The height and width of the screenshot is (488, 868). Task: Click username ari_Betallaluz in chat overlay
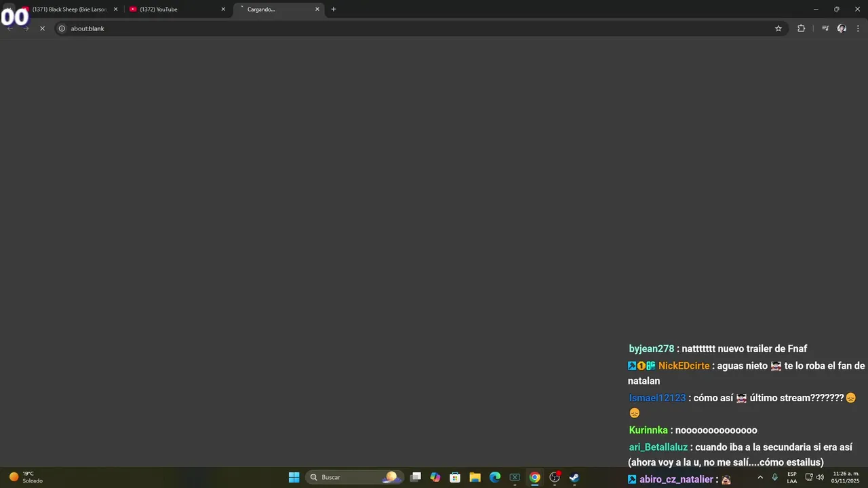pyautogui.click(x=658, y=447)
